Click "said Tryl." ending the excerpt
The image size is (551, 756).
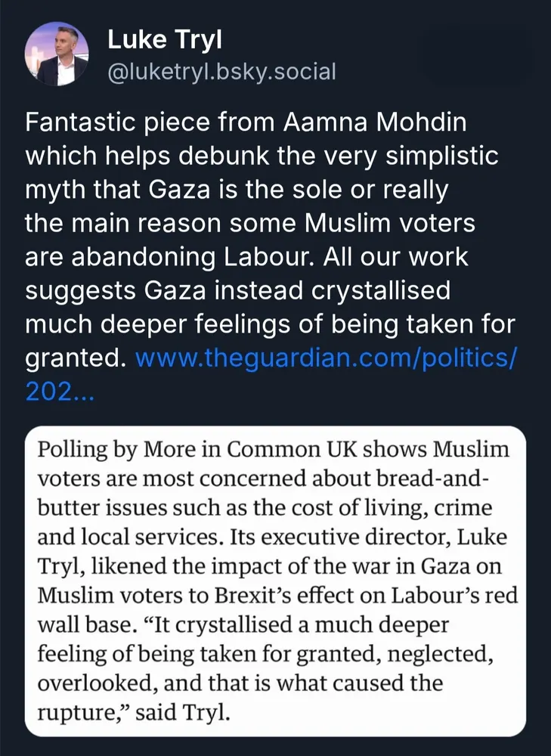[x=181, y=711]
